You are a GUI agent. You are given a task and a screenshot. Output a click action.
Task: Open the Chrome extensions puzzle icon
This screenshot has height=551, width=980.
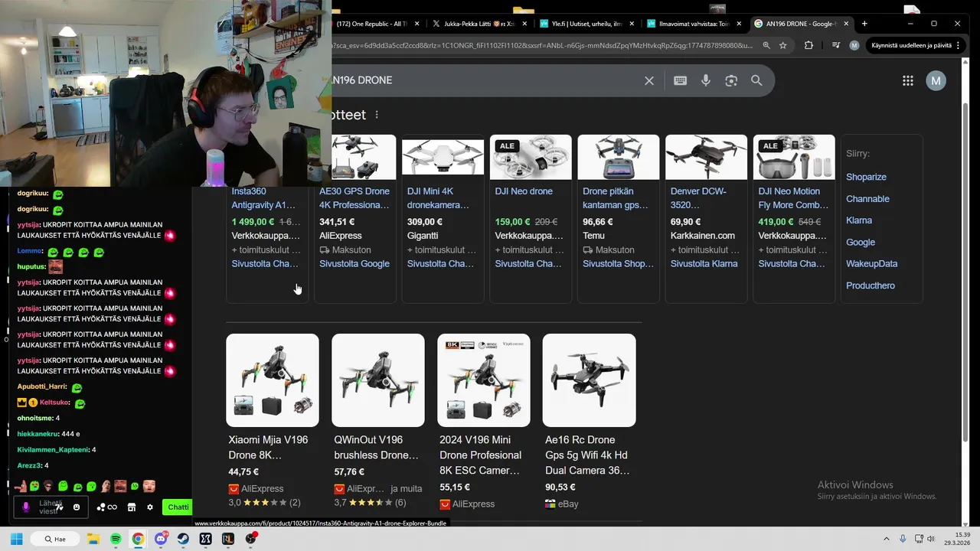808,45
